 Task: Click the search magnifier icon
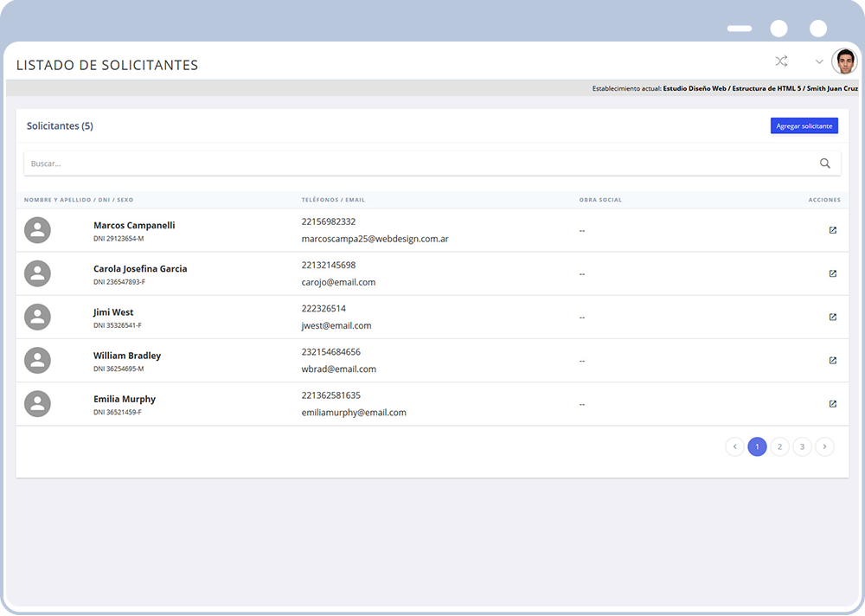coord(824,163)
